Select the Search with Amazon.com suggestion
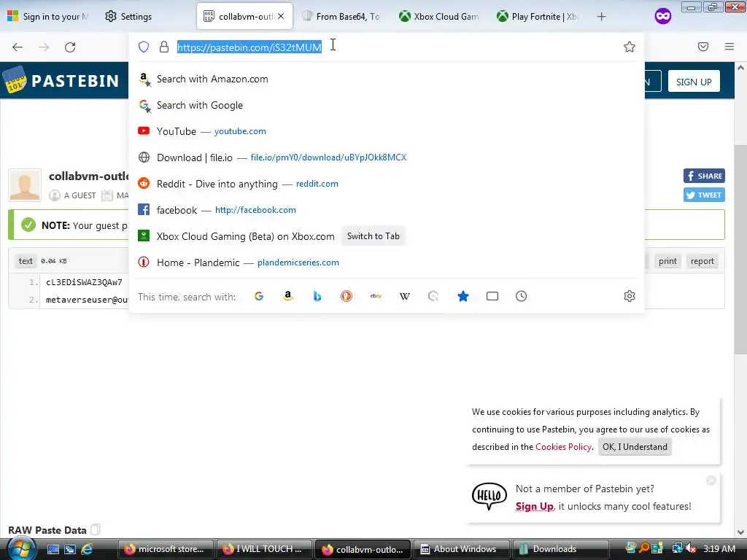 387,79
